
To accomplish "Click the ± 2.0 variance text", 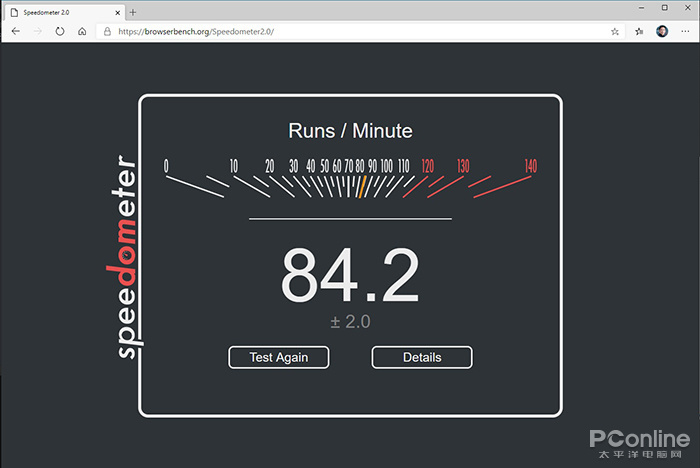I will [x=350, y=322].
